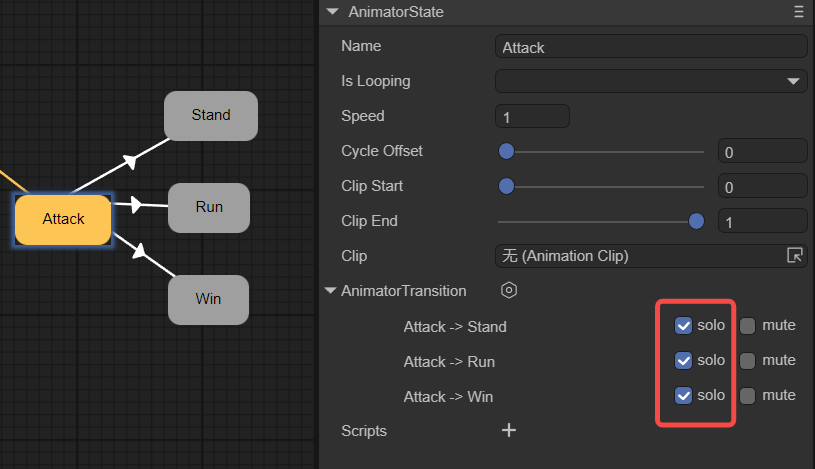
Task: Uncheck solo for Attack -> Stand
Action: point(684,325)
